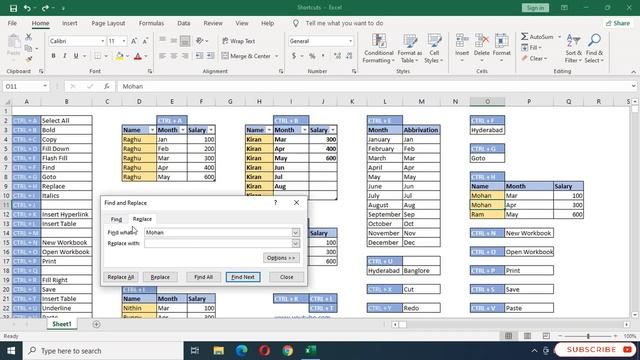
Task: Click the font color A icon
Action: click(x=138, y=56)
